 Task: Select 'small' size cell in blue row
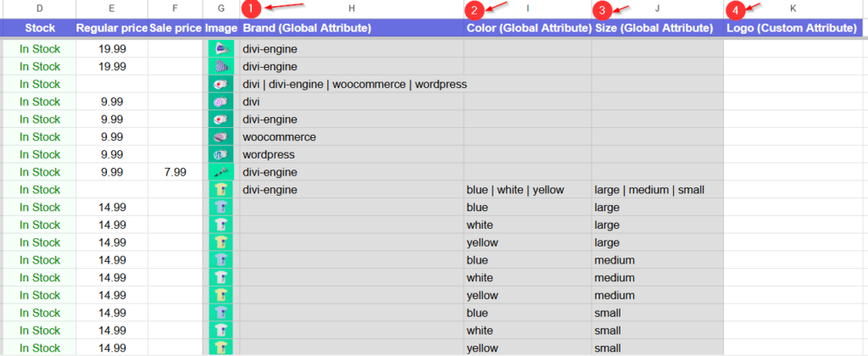pyautogui.click(x=657, y=313)
